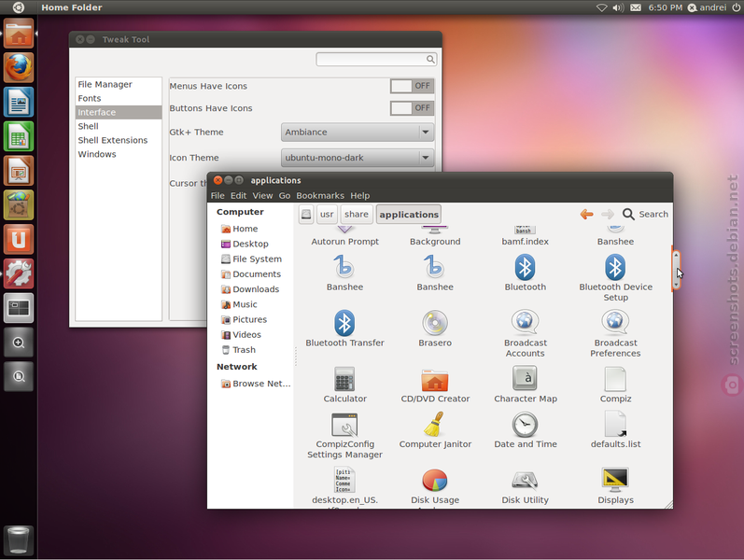This screenshot has width=744, height=560.
Task: Select Broadcast Accounts icon
Action: [525, 323]
